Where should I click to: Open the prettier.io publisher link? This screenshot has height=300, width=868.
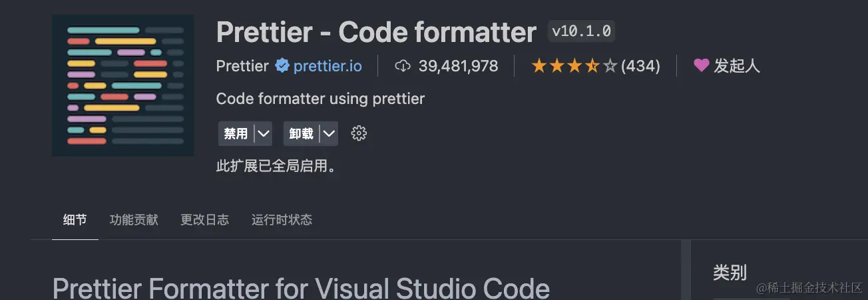(x=327, y=66)
